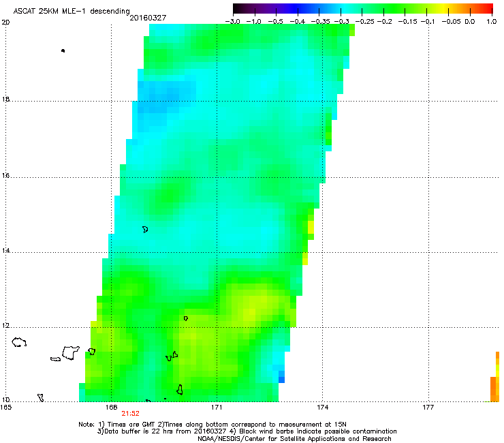Click latitude axis label 20
504x443 pixels.
5,22
